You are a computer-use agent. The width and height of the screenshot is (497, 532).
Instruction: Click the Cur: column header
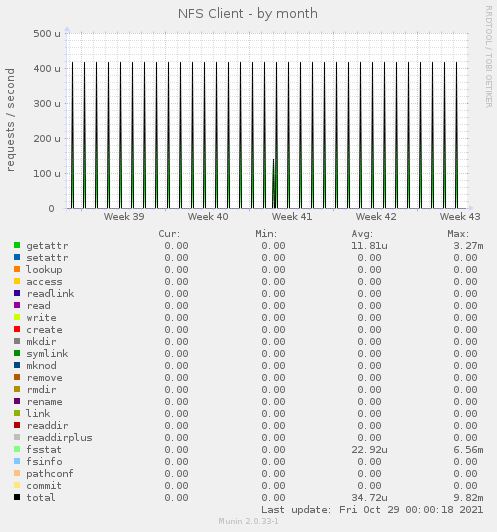tap(169, 234)
